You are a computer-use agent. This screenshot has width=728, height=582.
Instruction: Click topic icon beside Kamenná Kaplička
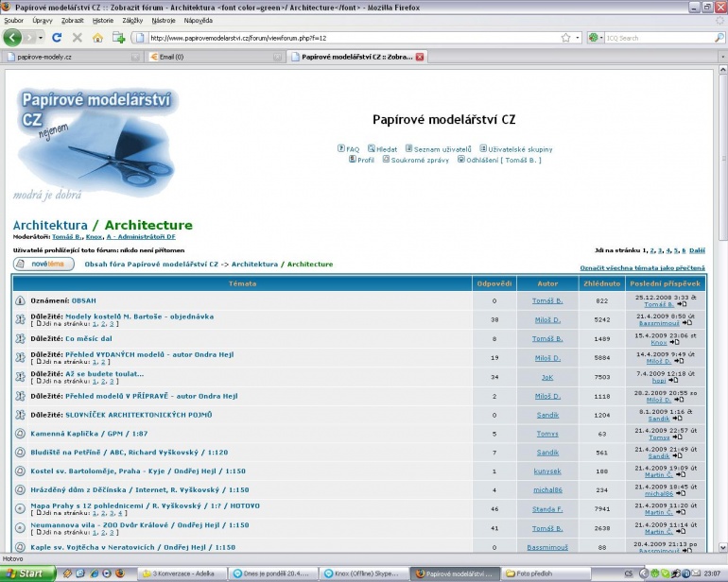[20, 434]
